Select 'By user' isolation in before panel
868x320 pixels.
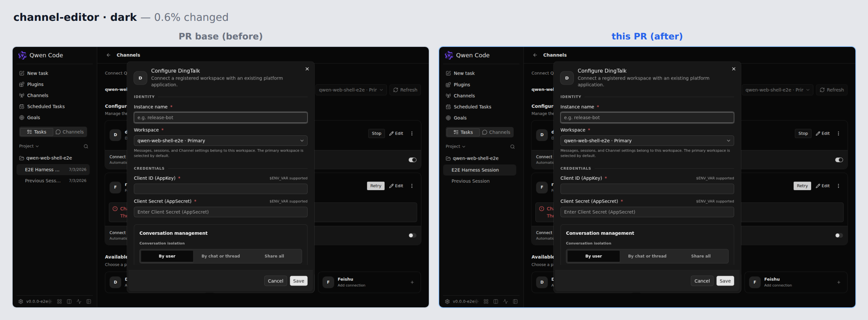click(x=167, y=256)
